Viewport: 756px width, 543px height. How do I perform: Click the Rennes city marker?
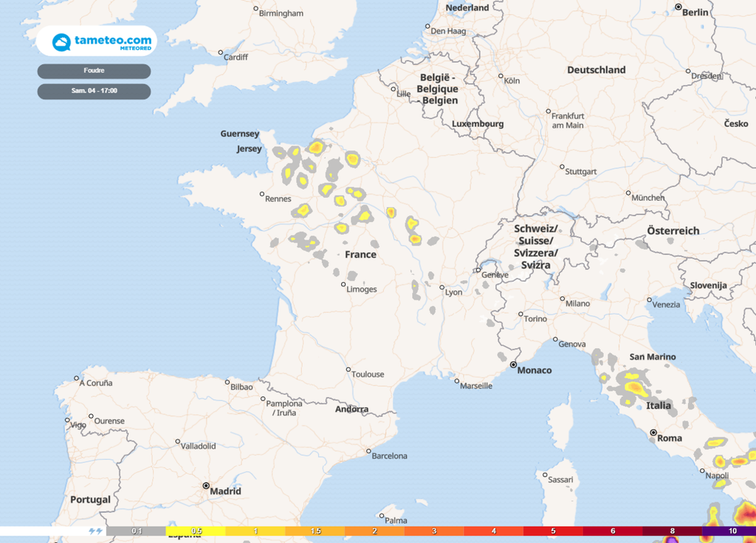[262, 195]
